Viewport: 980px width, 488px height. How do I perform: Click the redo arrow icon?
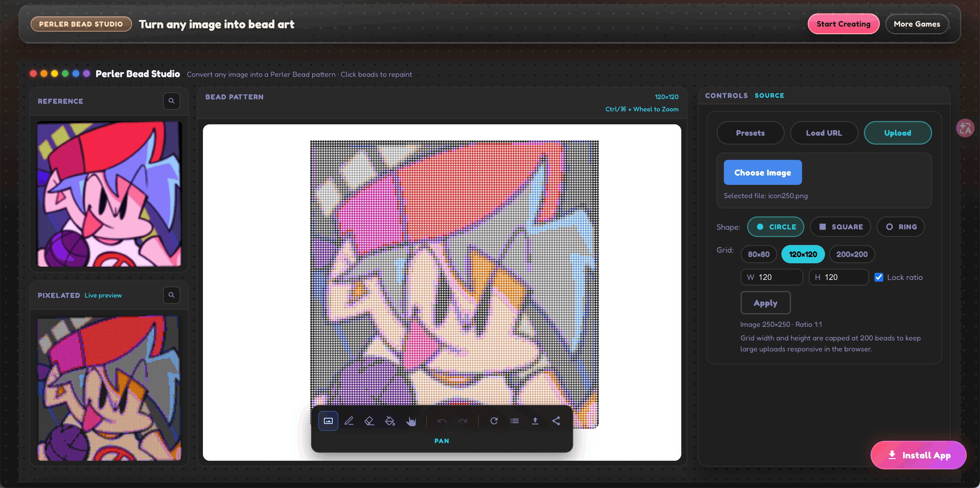point(463,421)
